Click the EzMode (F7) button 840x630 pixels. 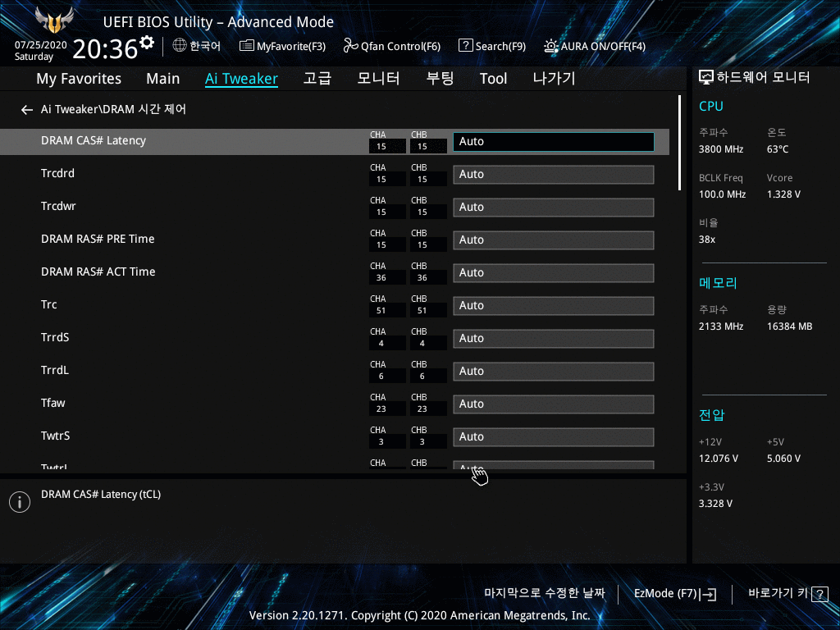pyautogui.click(x=675, y=594)
